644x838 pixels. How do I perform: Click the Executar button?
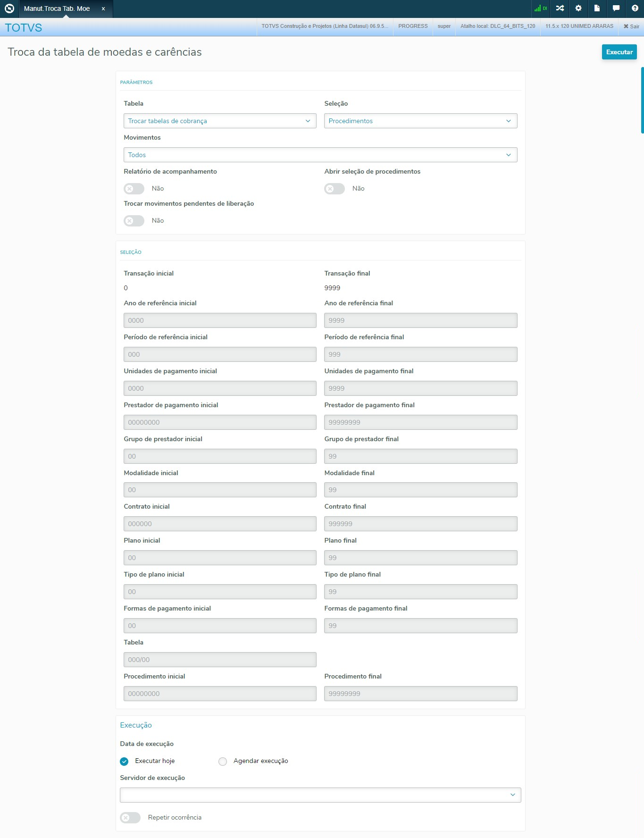click(619, 52)
